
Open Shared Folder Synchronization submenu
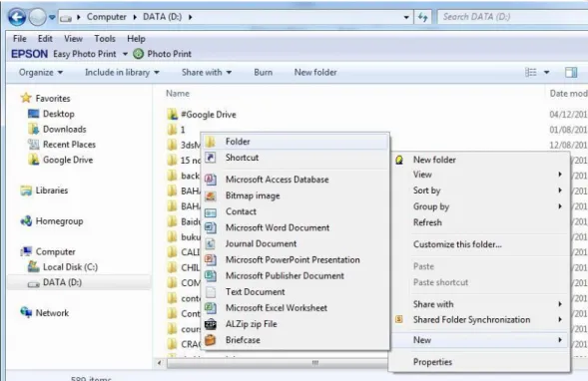[479, 319]
